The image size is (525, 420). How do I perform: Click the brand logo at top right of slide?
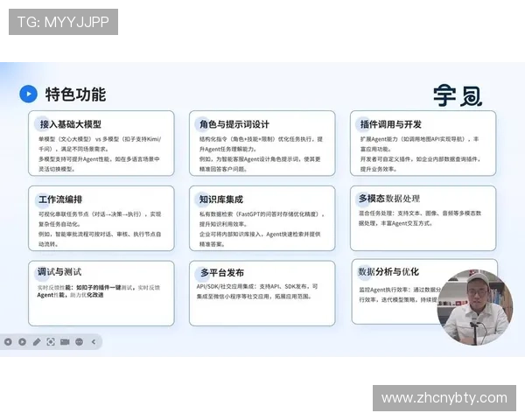(458, 95)
